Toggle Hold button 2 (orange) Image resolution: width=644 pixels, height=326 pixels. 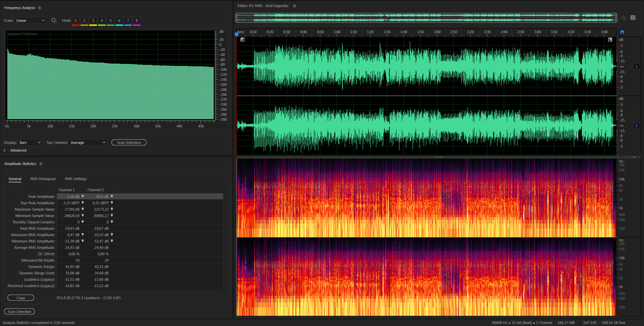pyautogui.click(x=84, y=21)
